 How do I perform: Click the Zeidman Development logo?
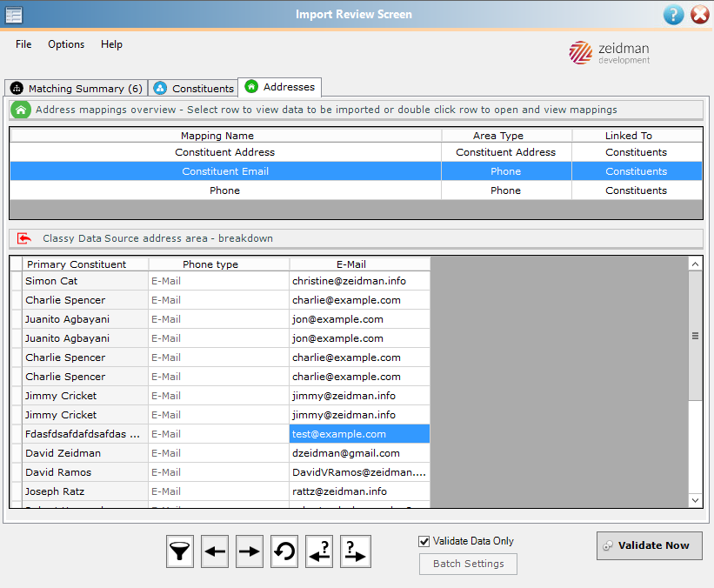[x=610, y=53]
